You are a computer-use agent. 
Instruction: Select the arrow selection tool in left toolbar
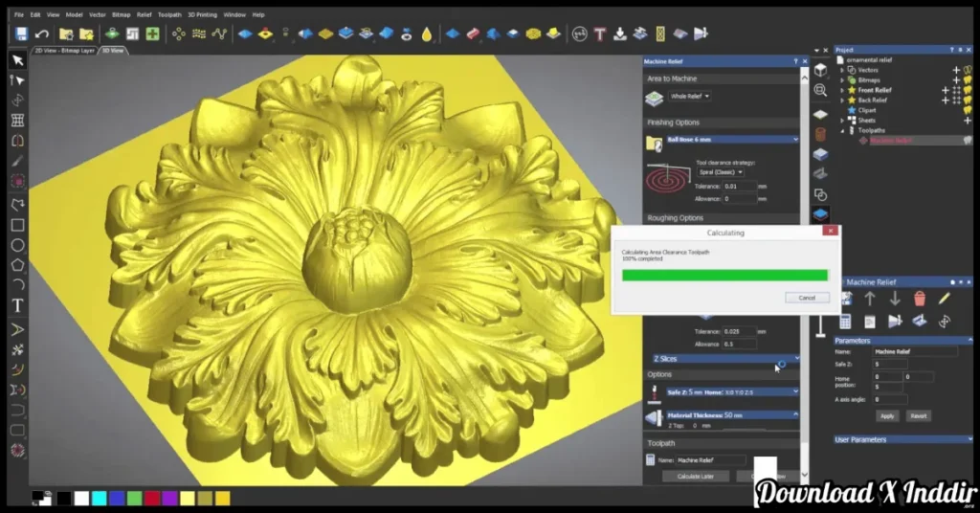(x=17, y=60)
